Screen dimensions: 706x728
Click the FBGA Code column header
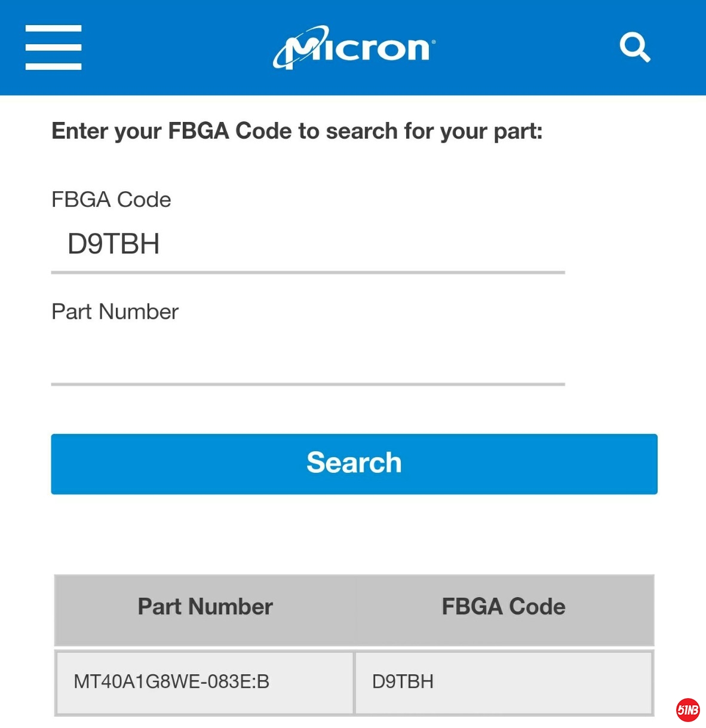pyautogui.click(x=504, y=607)
